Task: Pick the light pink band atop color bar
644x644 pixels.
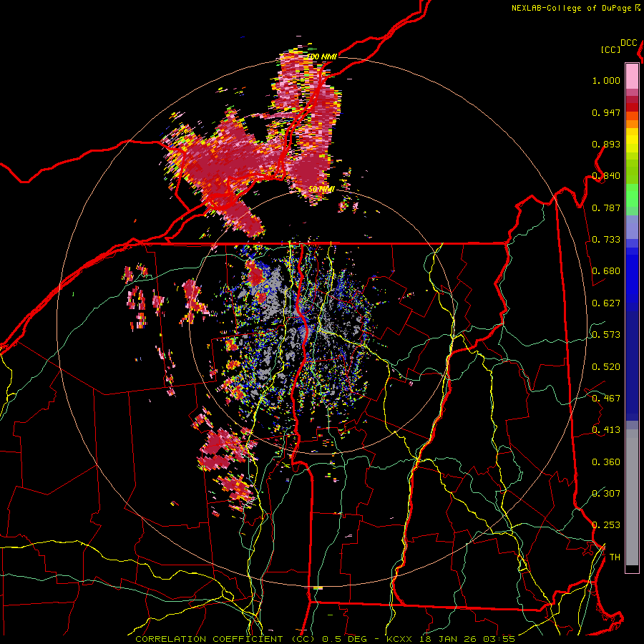Action: [x=632, y=76]
